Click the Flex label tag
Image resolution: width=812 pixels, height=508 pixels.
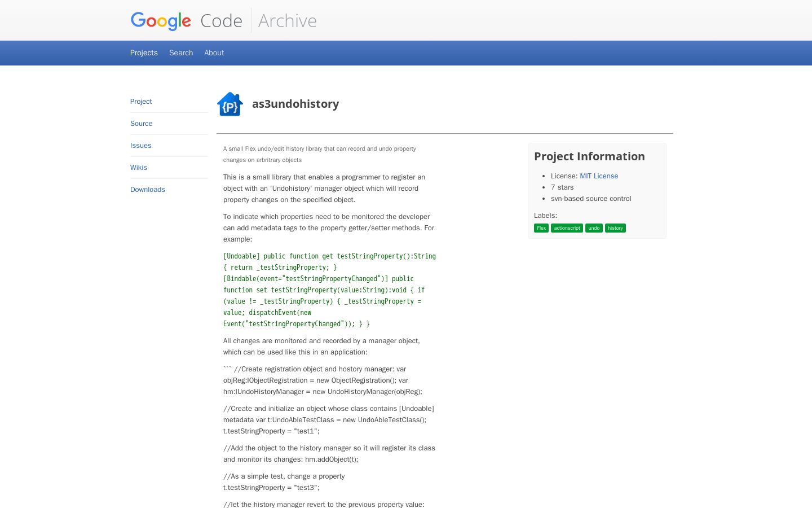pyautogui.click(x=541, y=228)
